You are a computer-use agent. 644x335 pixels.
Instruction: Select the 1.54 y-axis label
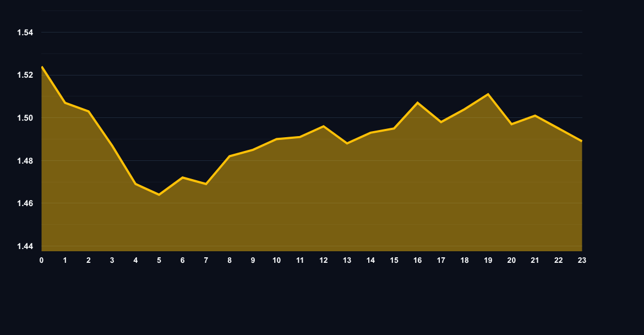click(26, 32)
